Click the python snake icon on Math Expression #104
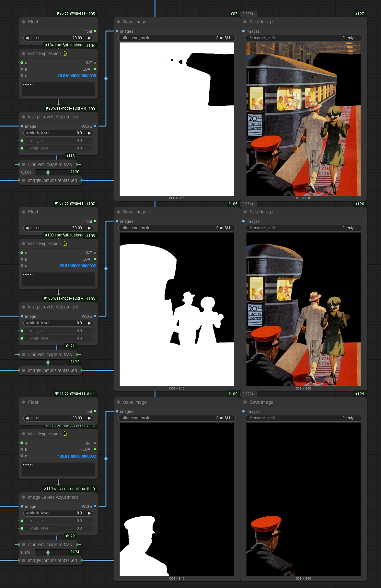 click(65, 54)
